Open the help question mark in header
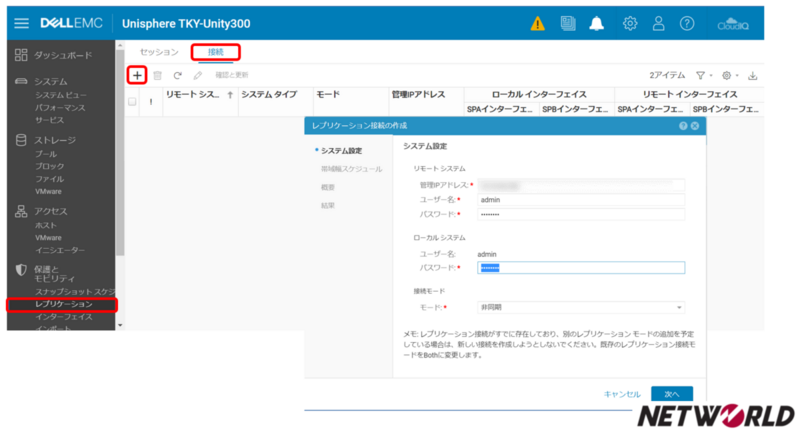The width and height of the screenshot is (800, 431). 687,23
